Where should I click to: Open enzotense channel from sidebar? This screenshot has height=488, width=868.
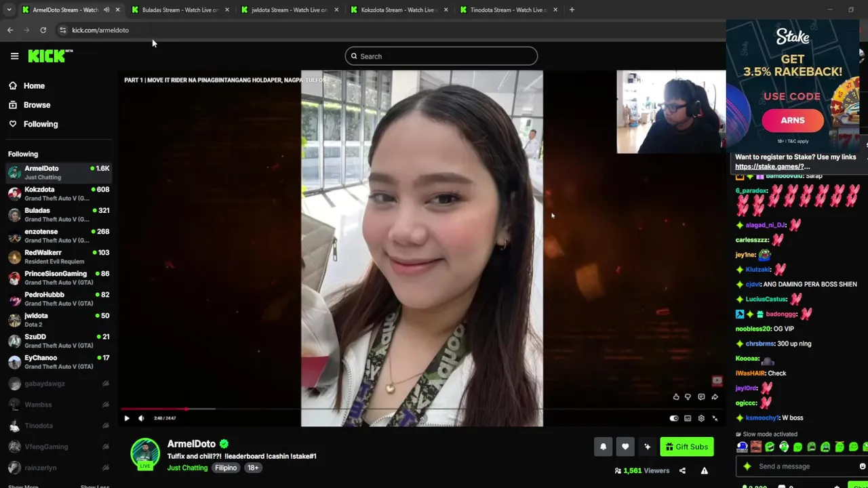[x=58, y=235]
